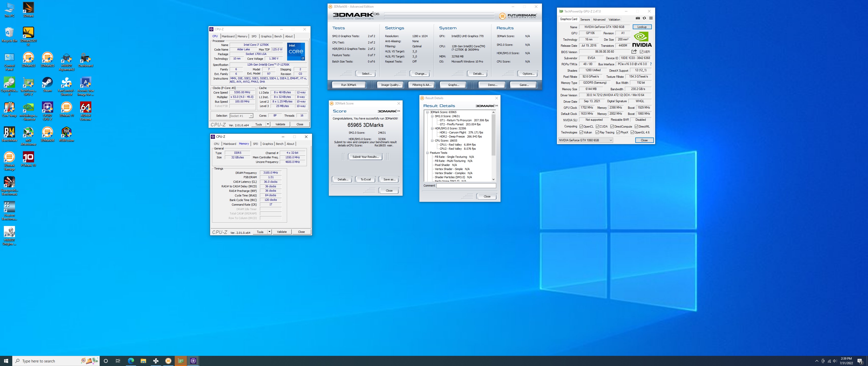The width and height of the screenshot is (868, 366).
Task: Switch to the Sensors tab in GPU-Z
Action: (585, 20)
